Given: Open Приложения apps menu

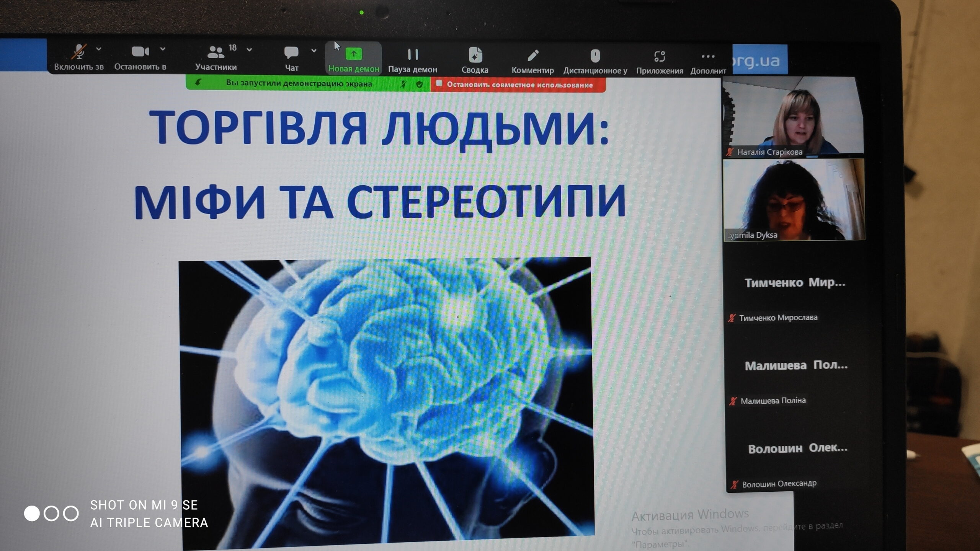Looking at the screenshot, I should (x=660, y=57).
